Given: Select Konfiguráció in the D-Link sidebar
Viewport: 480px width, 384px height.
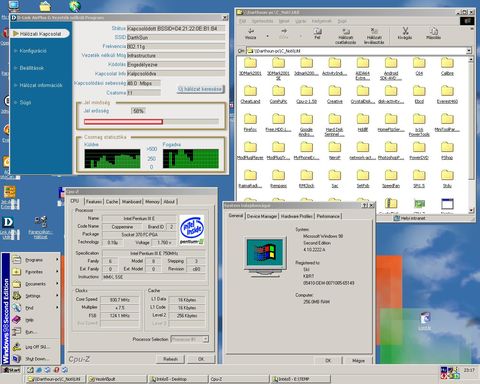Looking at the screenshot, I should 33,51.
